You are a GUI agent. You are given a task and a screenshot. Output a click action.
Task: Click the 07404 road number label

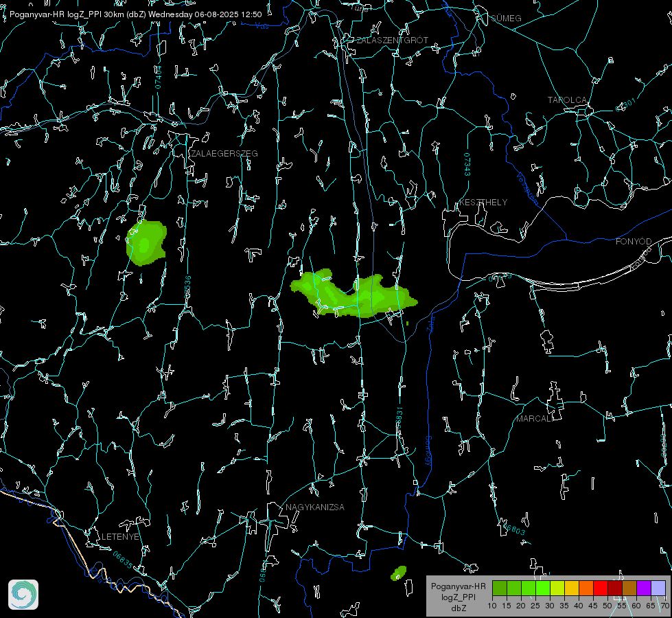[x=159, y=78]
